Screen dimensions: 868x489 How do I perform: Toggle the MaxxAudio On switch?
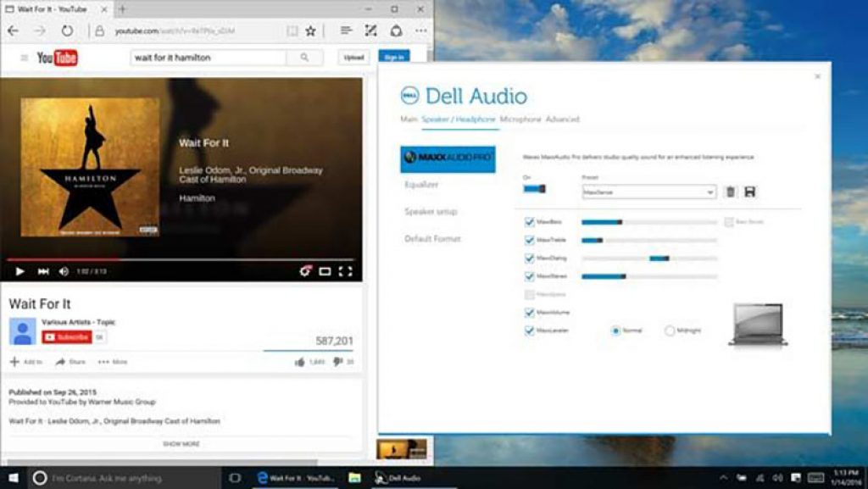(x=534, y=189)
